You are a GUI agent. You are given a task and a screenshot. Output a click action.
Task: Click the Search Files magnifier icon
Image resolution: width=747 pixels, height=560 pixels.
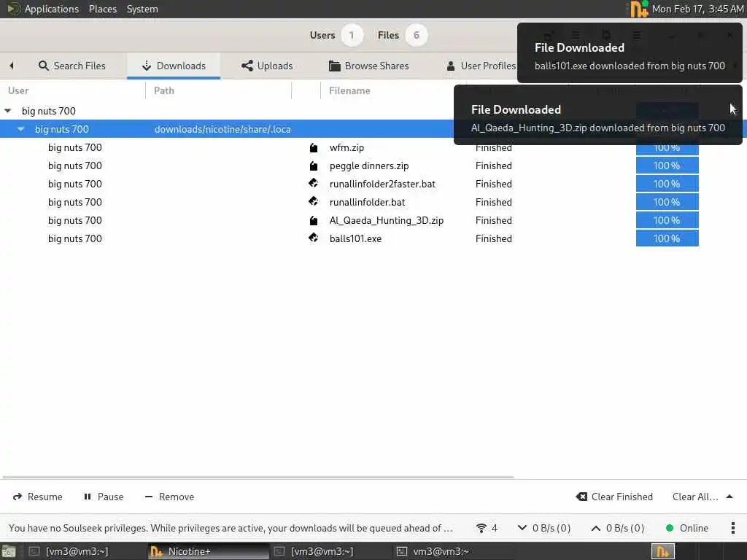(43, 66)
